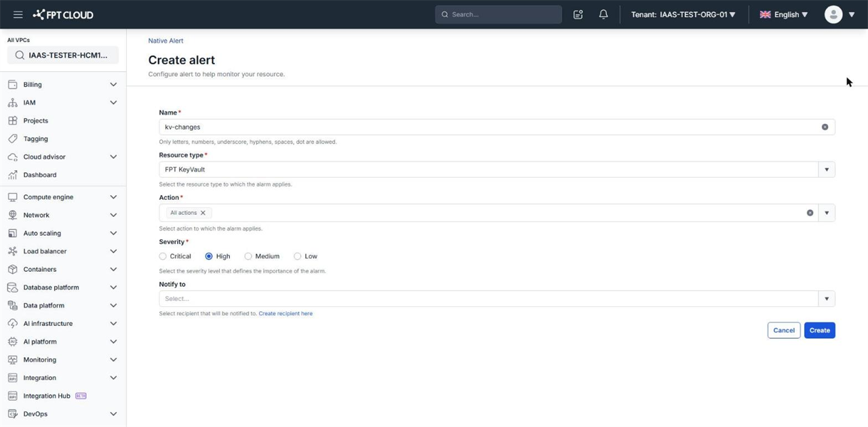Viewport: 868px width, 427px height.
Task: Open the notifications bell icon
Action: (x=604, y=14)
